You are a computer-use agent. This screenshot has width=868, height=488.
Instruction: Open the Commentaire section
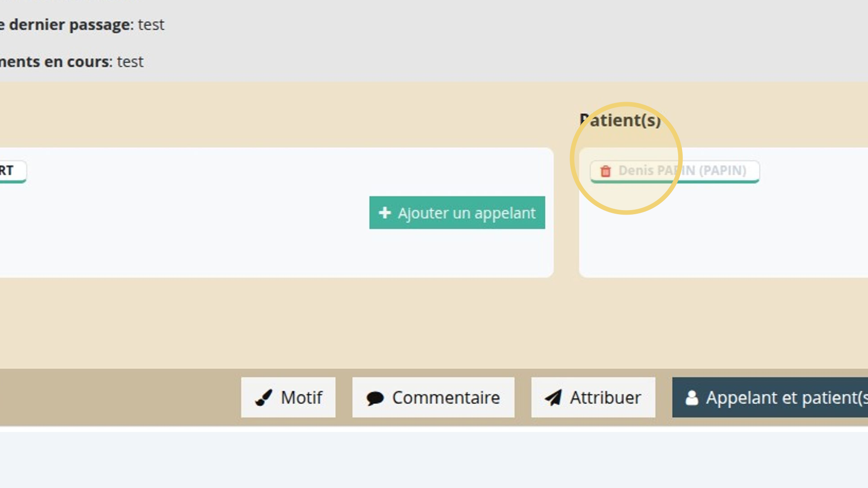(433, 398)
